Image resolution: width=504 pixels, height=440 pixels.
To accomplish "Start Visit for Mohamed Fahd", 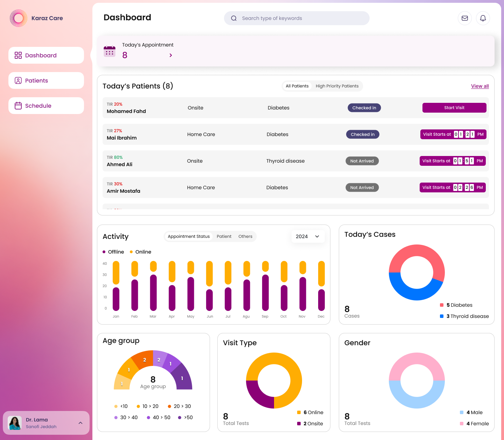I will coord(454,108).
